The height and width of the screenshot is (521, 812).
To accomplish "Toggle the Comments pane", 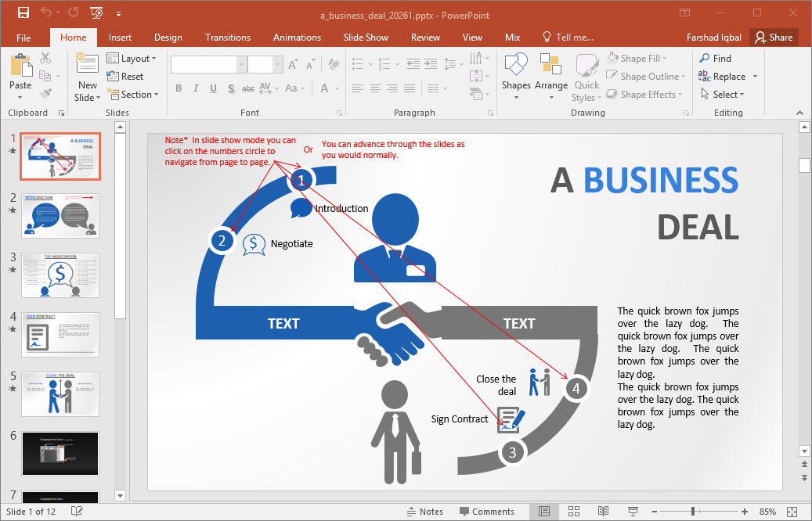I will (x=485, y=512).
